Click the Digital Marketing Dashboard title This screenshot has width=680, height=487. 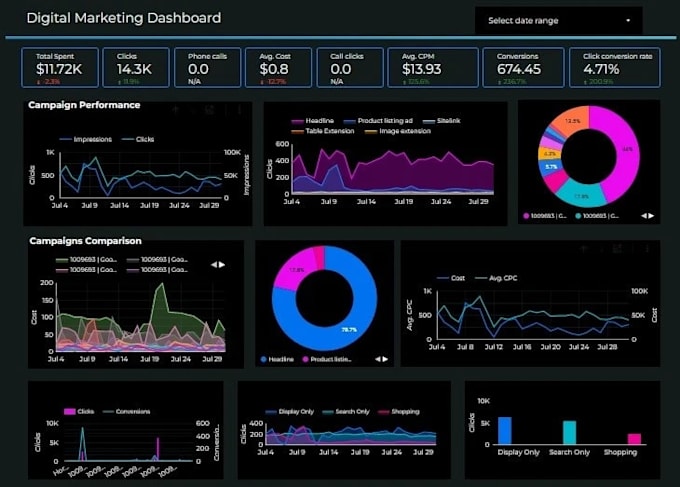pyautogui.click(x=124, y=18)
